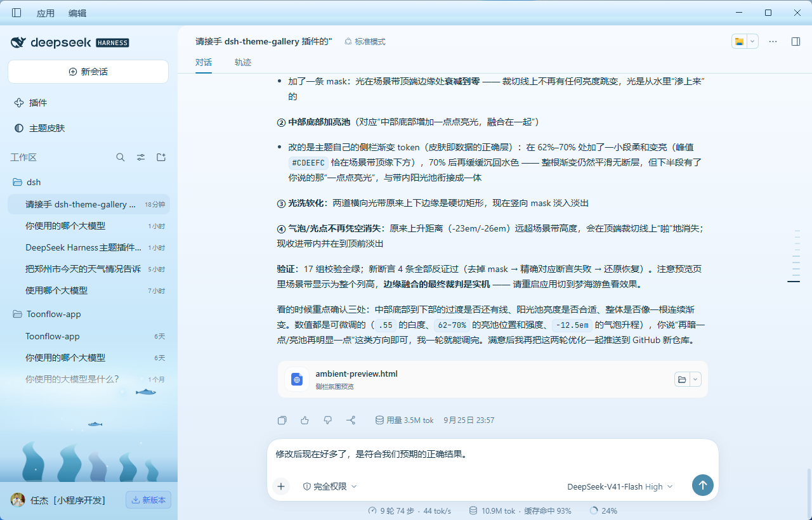Image resolution: width=812 pixels, height=520 pixels.
Task: Switch to the 轨迹 tab
Action: tap(243, 62)
